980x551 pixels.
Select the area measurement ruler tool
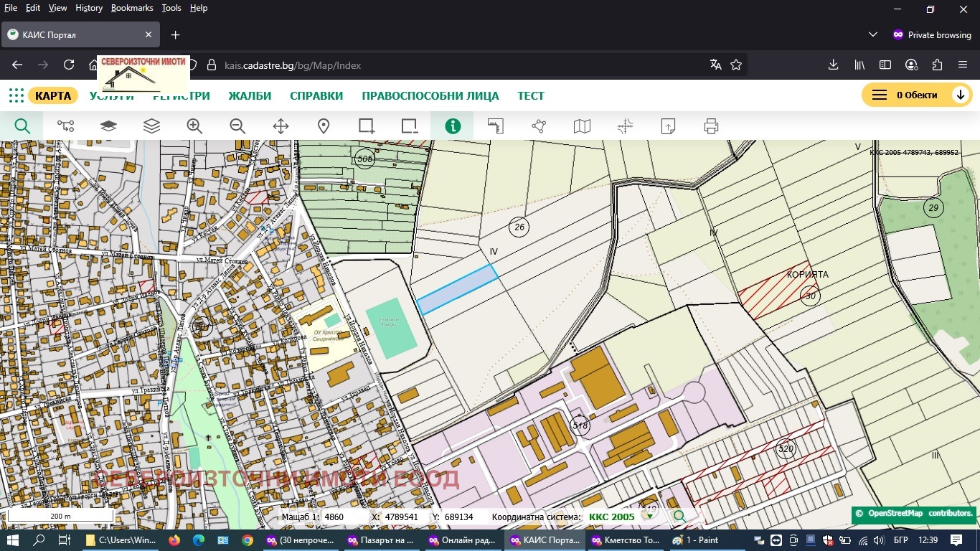(496, 126)
